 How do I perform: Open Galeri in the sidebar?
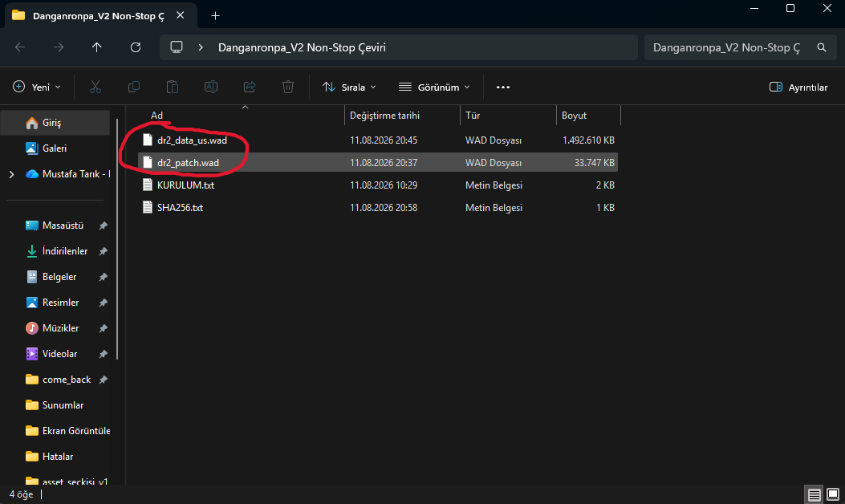(55, 148)
